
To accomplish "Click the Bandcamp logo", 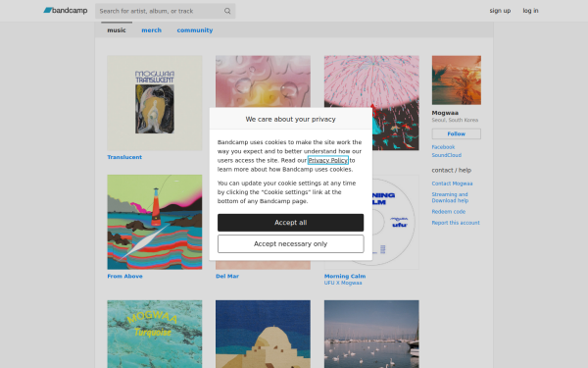I will coord(66,11).
